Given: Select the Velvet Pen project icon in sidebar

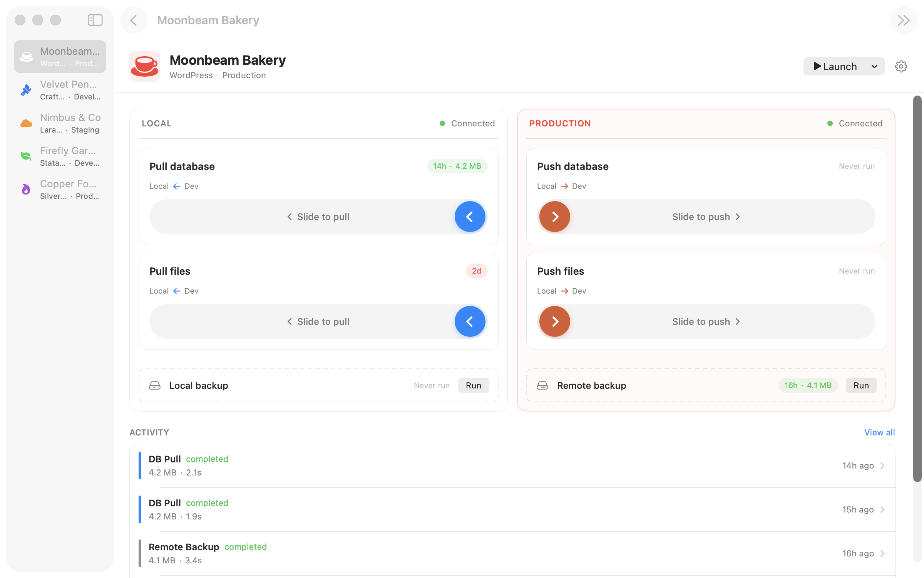Looking at the screenshot, I should [x=26, y=90].
